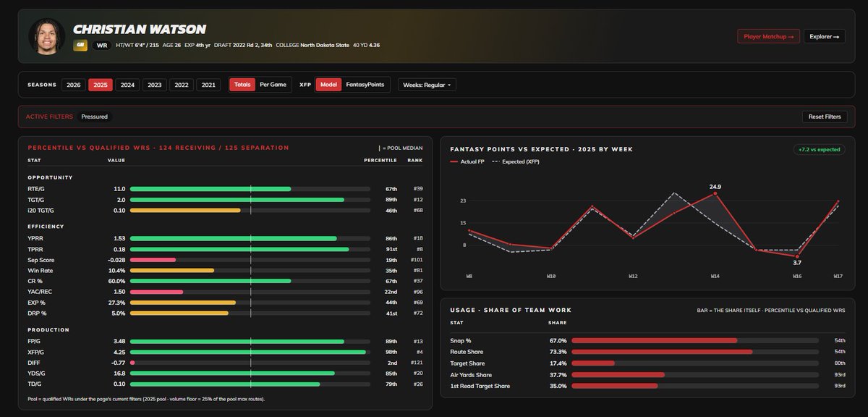The height and width of the screenshot is (417, 868).
Task: Open the Explorer view
Action: [x=824, y=36]
